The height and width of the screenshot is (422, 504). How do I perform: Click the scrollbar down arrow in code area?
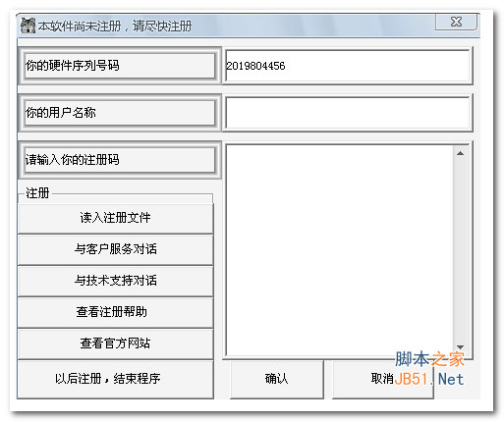[x=460, y=347]
